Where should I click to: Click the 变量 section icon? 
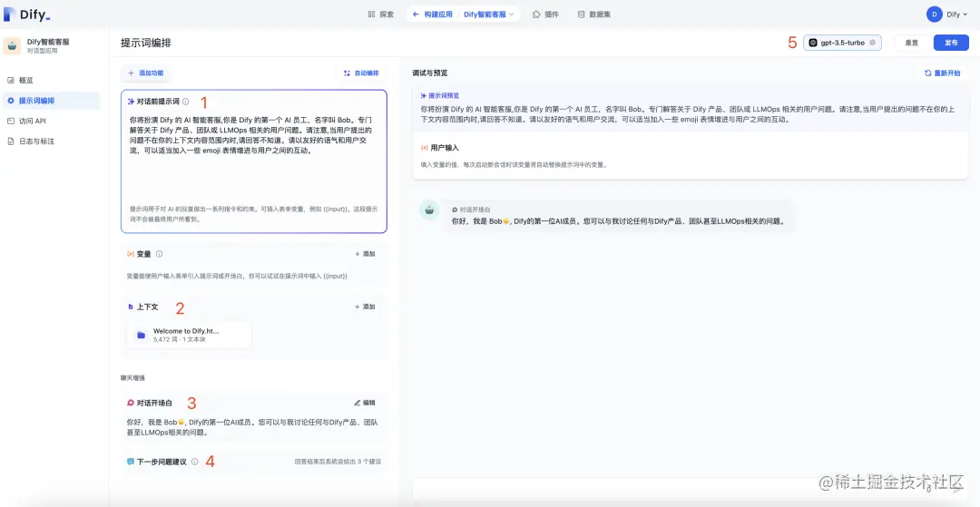click(131, 254)
